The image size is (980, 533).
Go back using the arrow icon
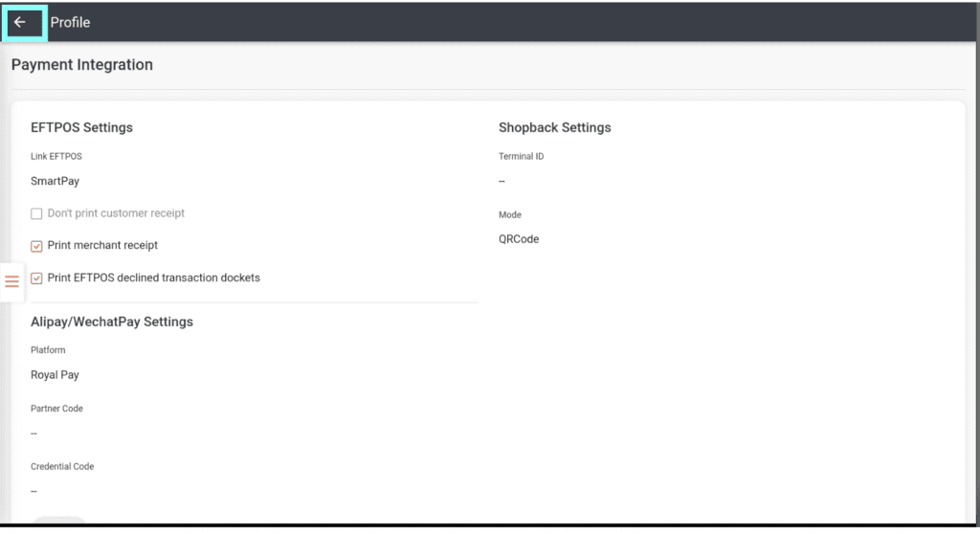pos(20,22)
